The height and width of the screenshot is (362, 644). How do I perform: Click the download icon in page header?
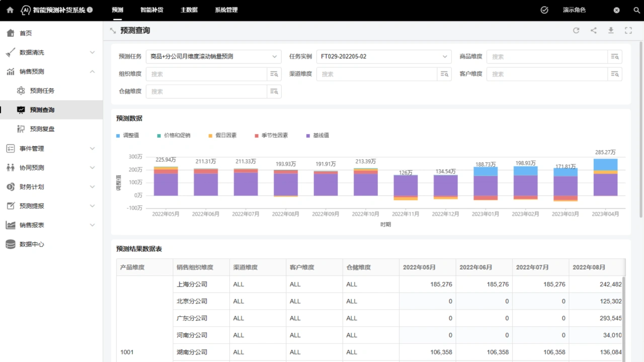[611, 31]
